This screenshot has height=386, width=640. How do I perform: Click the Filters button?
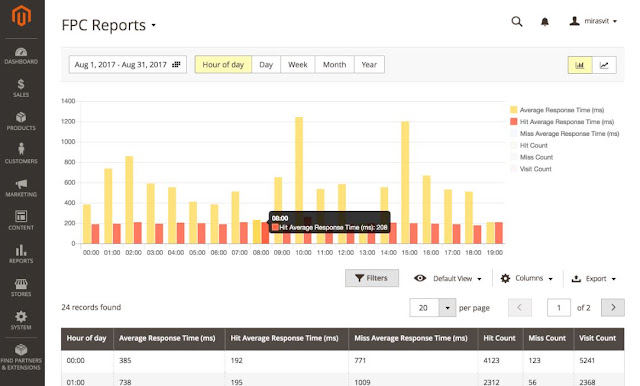coord(372,278)
